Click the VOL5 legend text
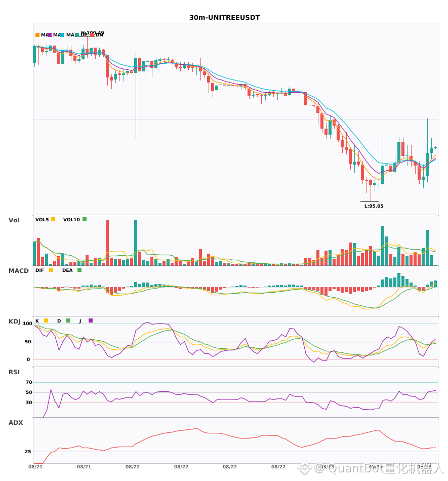 click(42, 220)
